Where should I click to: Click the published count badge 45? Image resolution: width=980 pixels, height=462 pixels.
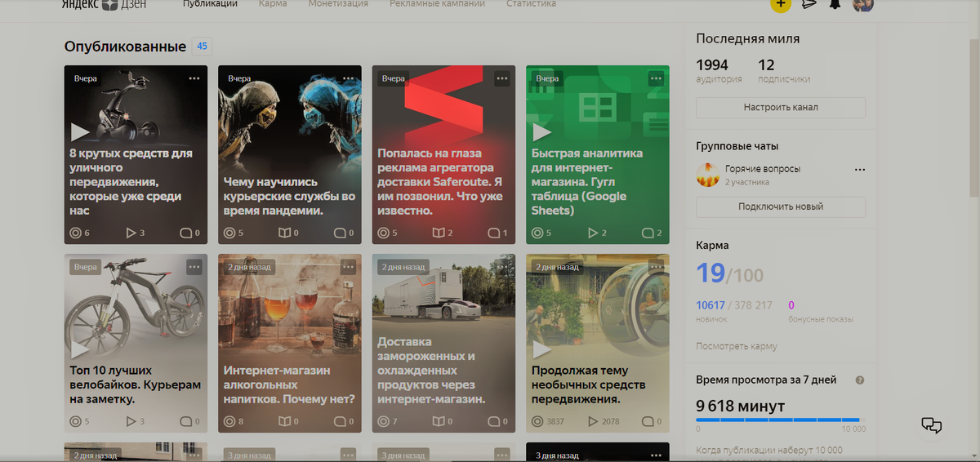202,47
